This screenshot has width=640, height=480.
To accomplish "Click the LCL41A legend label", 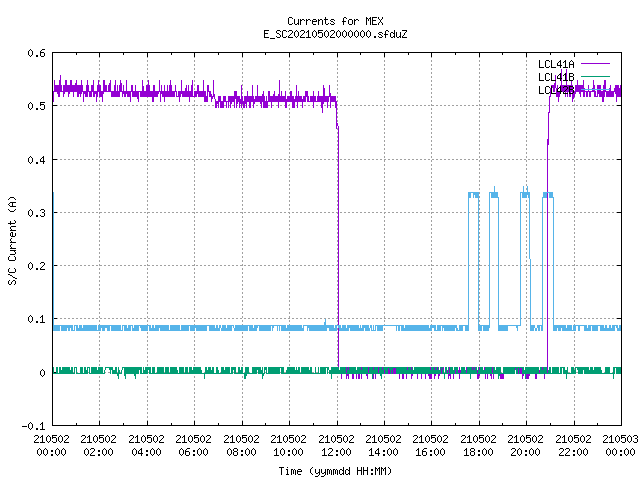I will pyautogui.click(x=556, y=64).
